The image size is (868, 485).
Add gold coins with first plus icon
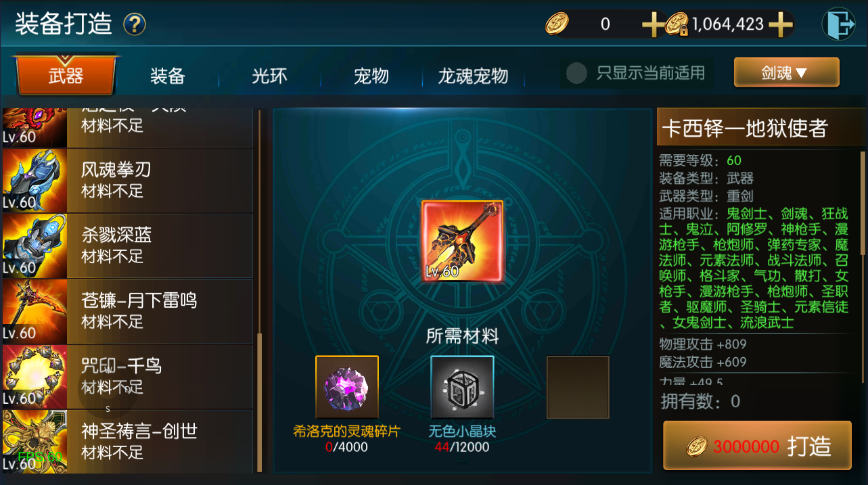(653, 25)
